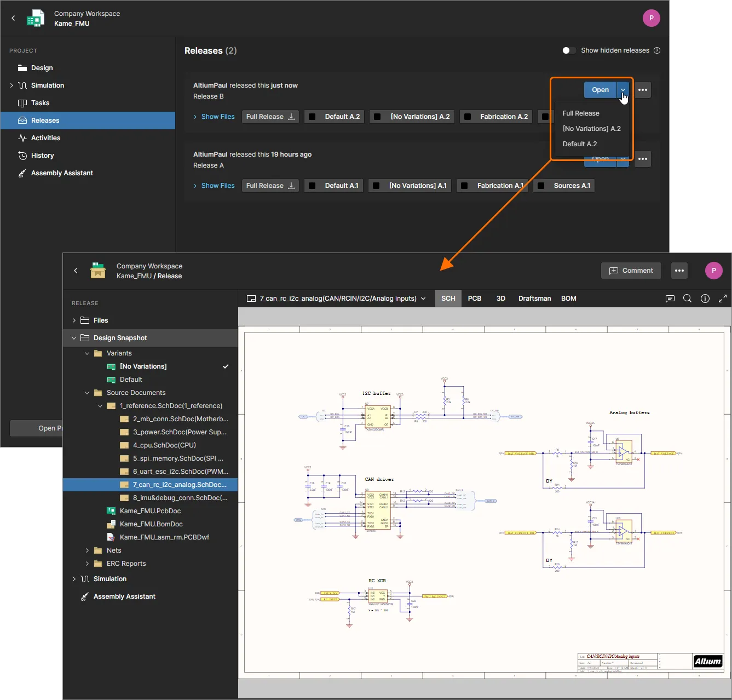Select the [No Variations] variant
This screenshot has height=700, width=732.
tap(143, 366)
